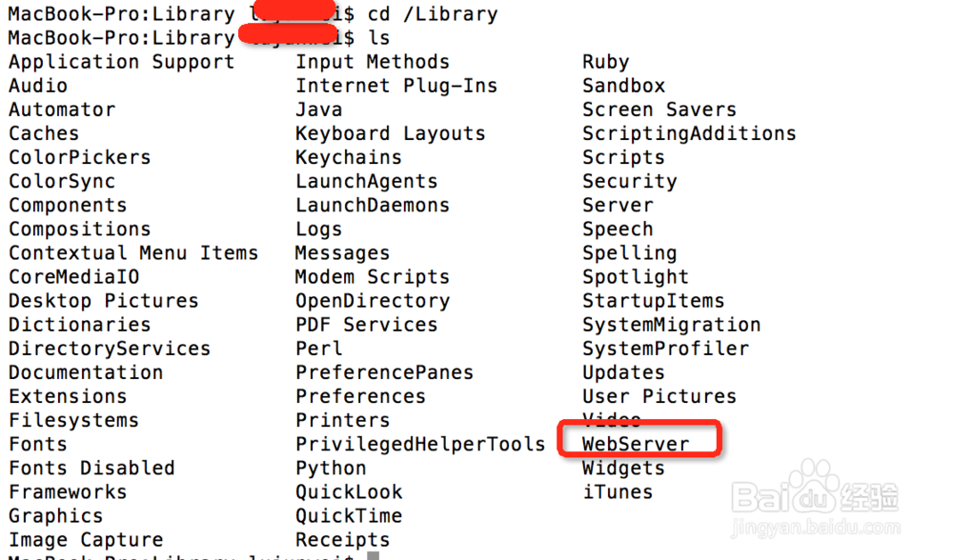Click the LaunchDaemons directory name

[x=373, y=206]
